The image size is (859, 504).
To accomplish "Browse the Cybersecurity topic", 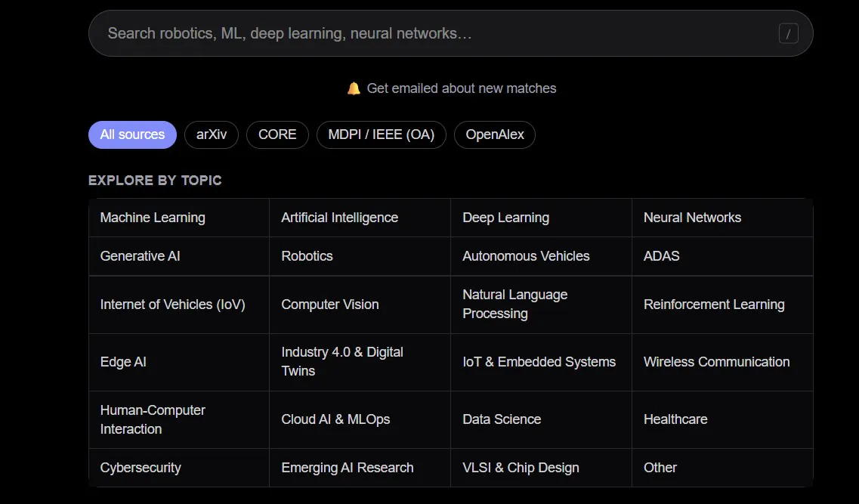I will [179, 468].
